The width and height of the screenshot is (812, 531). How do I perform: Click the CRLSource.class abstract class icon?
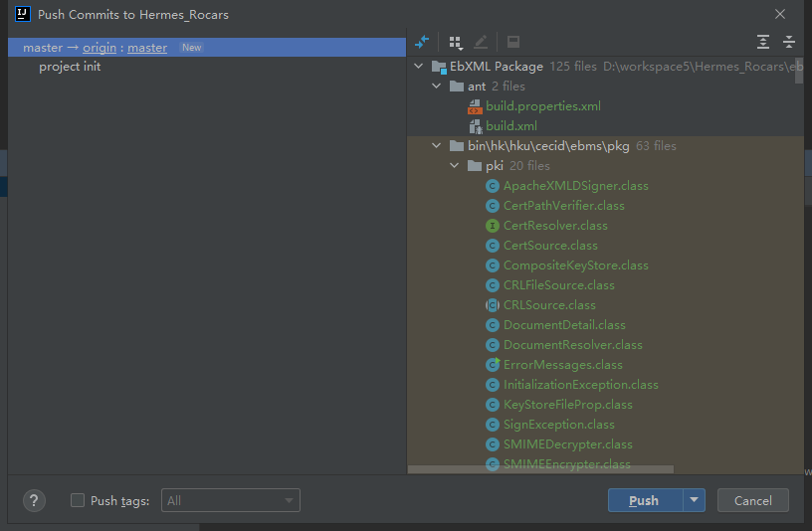492,305
